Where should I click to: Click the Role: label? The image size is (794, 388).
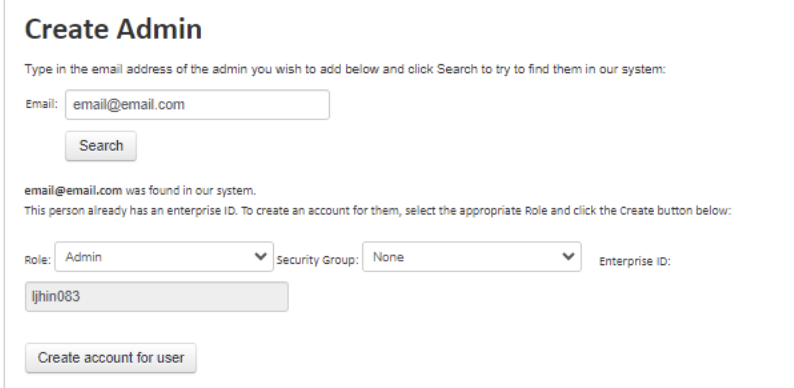pos(37,260)
